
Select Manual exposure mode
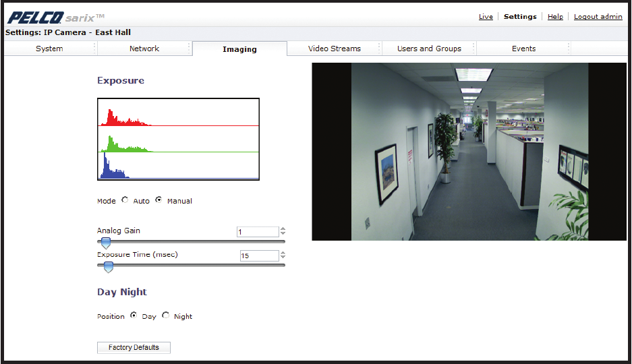[x=159, y=200]
